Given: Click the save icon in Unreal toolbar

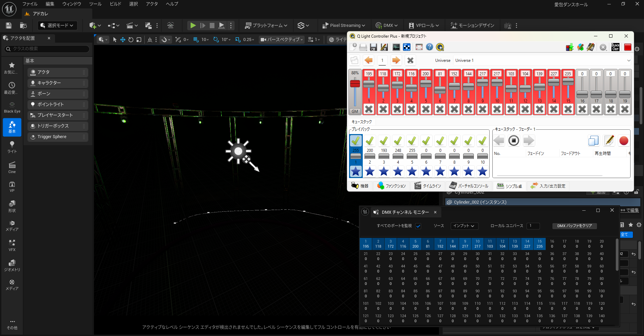Looking at the screenshot, I should point(9,26).
